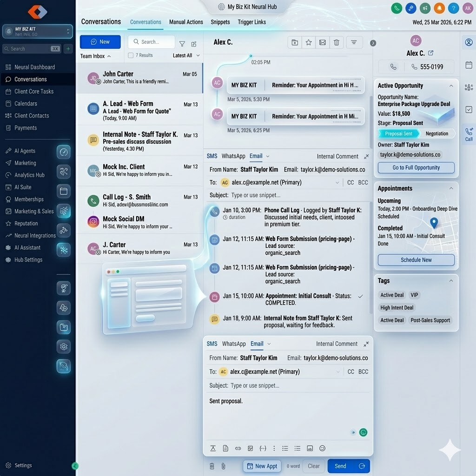
Task: Switch to Snippets tab
Action: point(220,22)
